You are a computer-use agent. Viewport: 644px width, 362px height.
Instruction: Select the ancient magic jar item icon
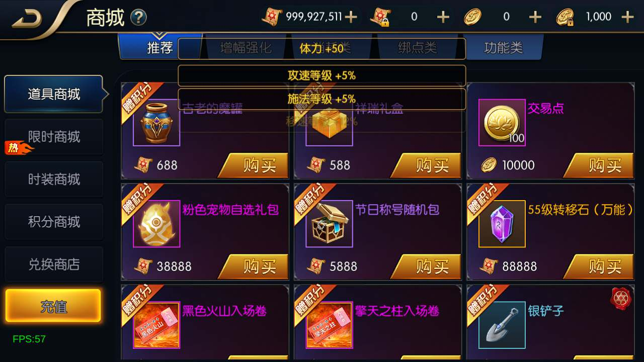[x=156, y=123]
